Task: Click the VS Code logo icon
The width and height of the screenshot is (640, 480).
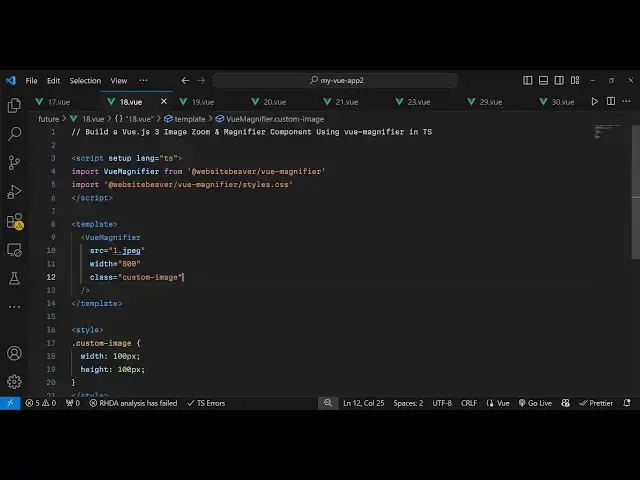Action: pos(11,80)
